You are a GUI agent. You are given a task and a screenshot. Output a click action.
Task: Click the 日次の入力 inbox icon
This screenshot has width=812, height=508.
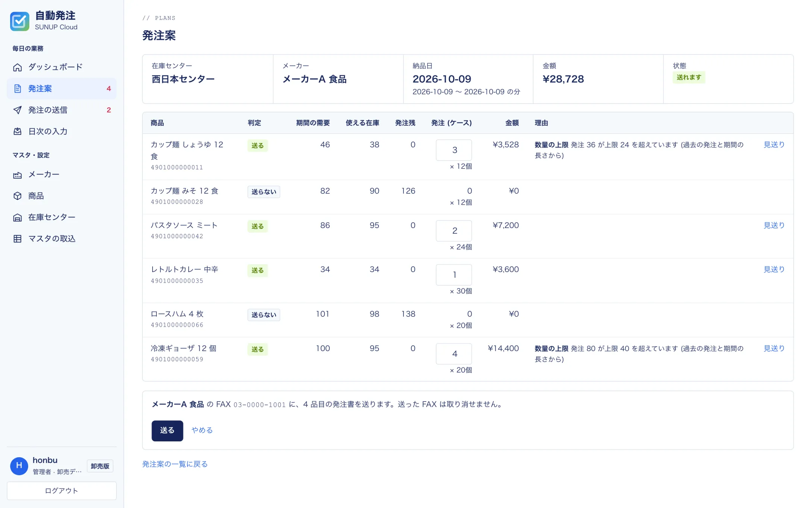[x=17, y=132]
